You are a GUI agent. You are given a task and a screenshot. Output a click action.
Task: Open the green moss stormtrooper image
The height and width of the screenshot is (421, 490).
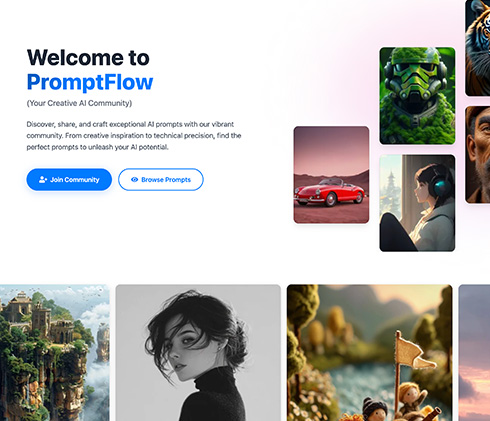(x=417, y=96)
